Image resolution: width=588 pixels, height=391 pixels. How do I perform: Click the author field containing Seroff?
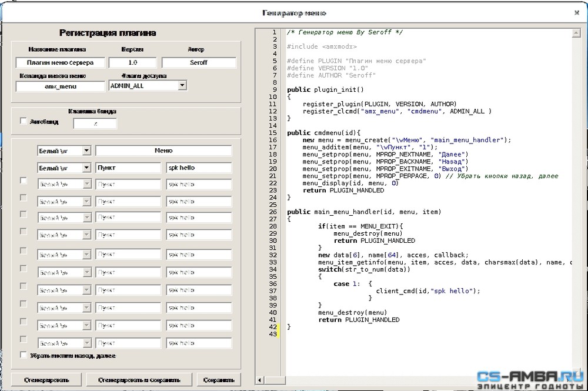coord(199,62)
